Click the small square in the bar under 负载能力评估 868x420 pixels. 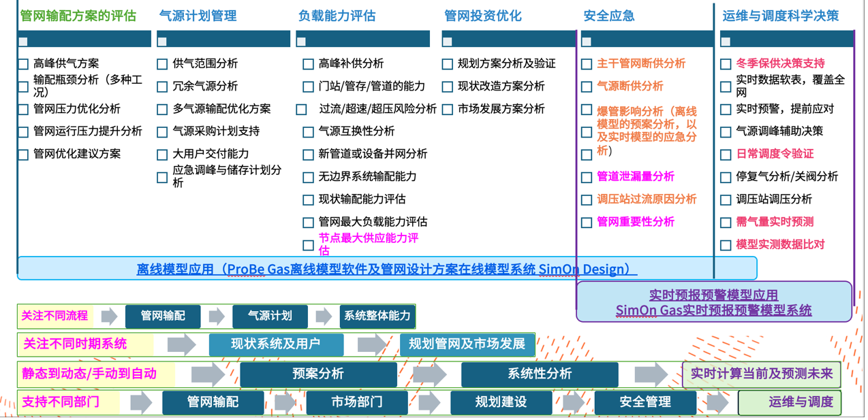point(301,42)
